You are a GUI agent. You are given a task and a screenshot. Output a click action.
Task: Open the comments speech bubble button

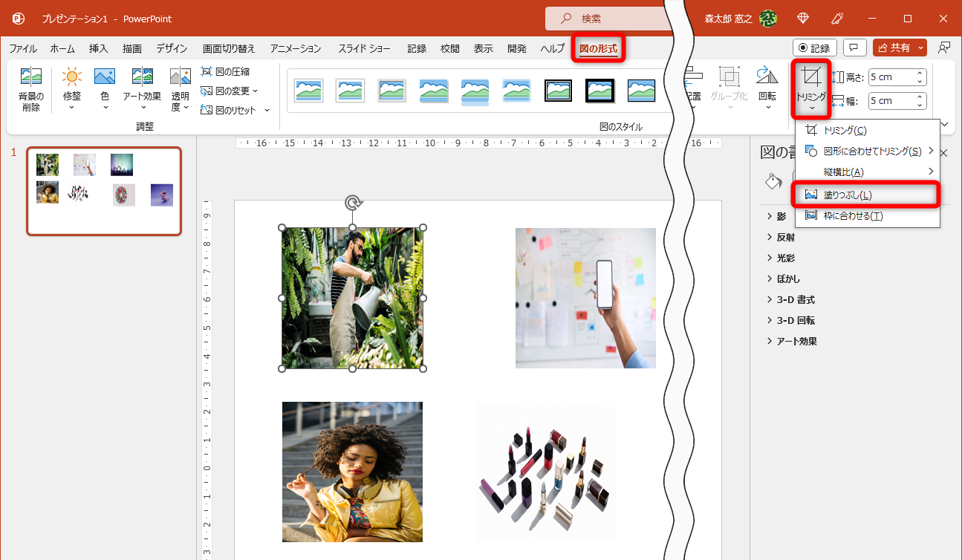click(x=854, y=48)
